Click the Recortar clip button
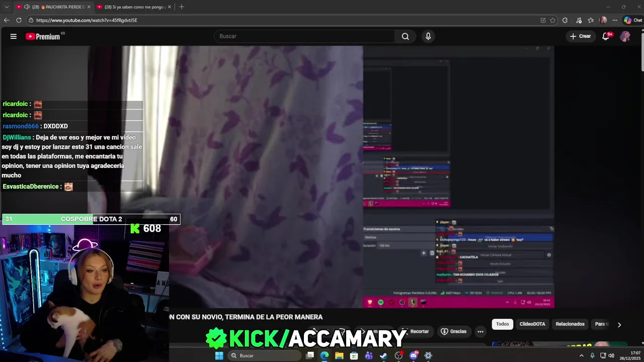The image size is (644, 362). (416, 331)
